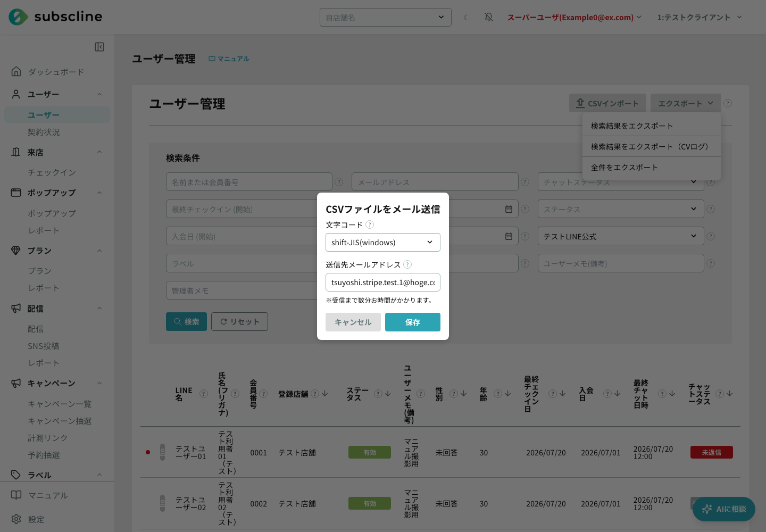Click help icon next to LINE名 column
This screenshot has width=766, height=532.
[203, 394]
